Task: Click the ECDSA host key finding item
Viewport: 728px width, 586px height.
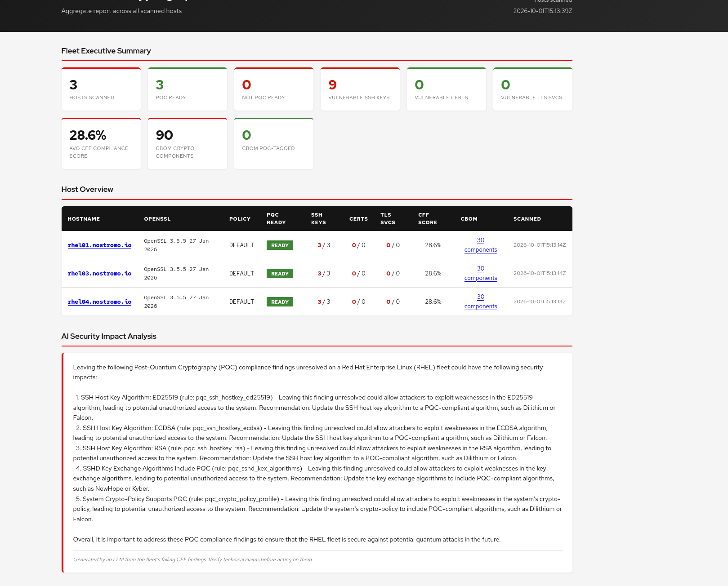Action: click(x=310, y=433)
